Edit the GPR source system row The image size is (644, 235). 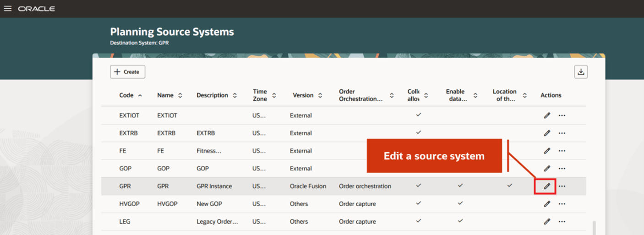[546, 186]
